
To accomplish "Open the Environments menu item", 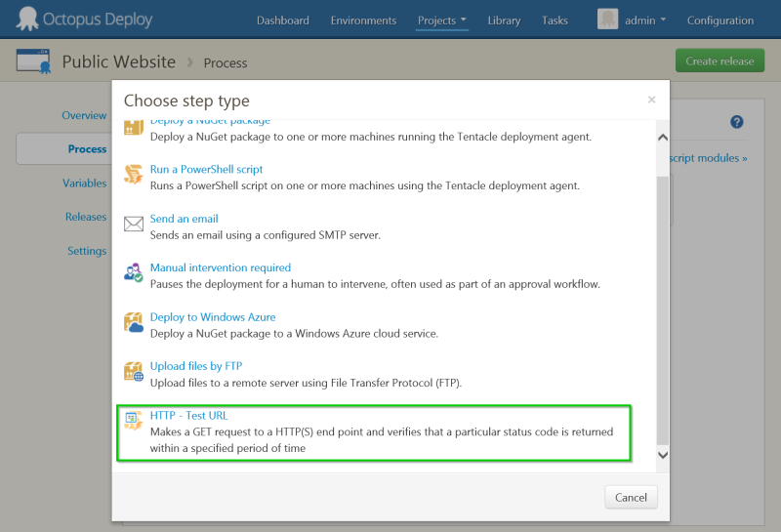I will pyautogui.click(x=363, y=20).
